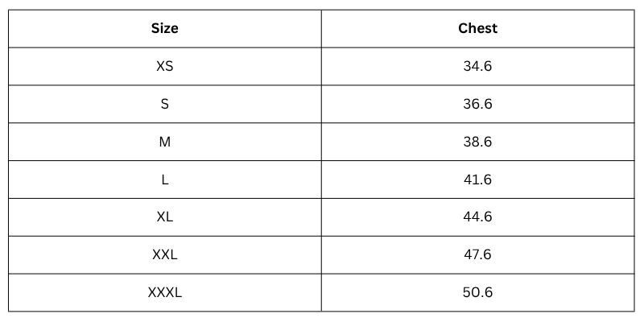Click the 36.6 chest value
The image size is (644, 322).
[x=477, y=104]
